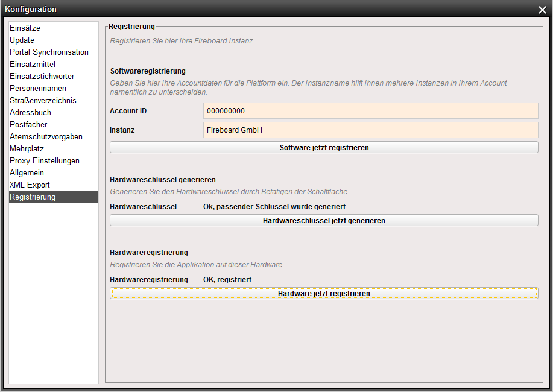Select the highlighted Registrierung entry
This screenshot has width=553, height=392.
pos(33,197)
